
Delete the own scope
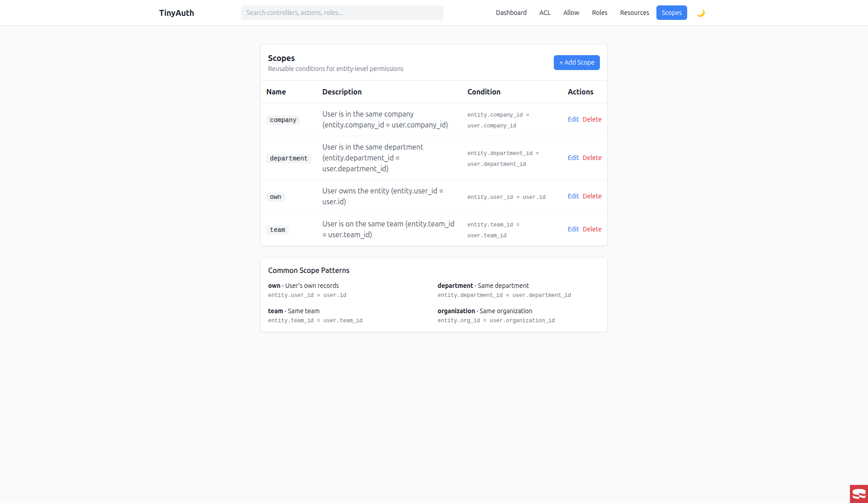[592, 196]
